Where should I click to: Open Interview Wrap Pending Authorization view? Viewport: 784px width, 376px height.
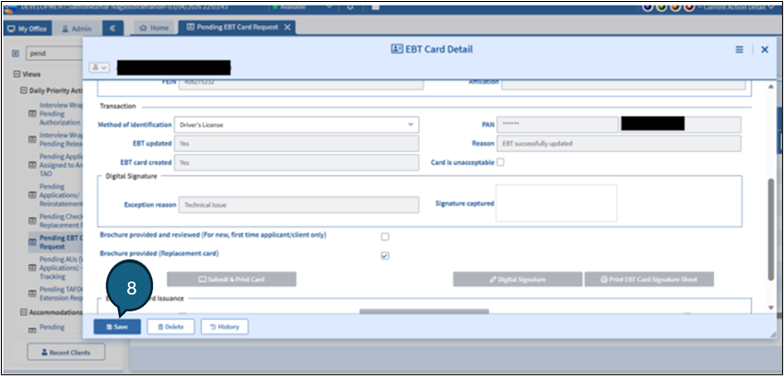tap(60, 114)
